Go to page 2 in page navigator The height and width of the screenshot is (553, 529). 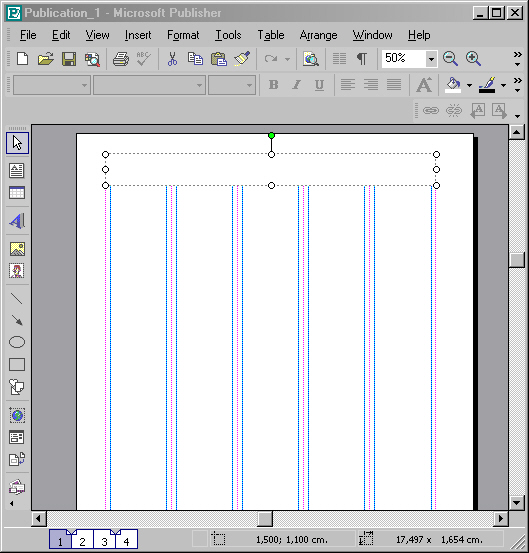[82, 540]
